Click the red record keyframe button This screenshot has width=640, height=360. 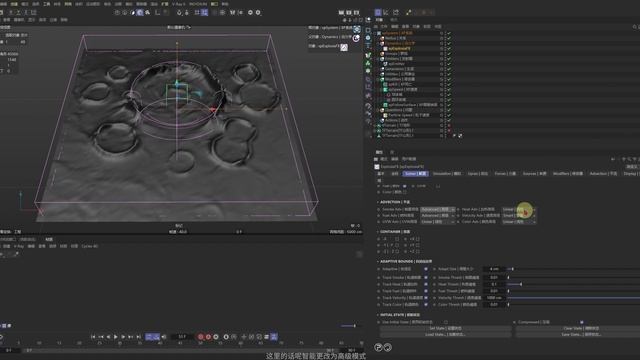tap(200, 337)
